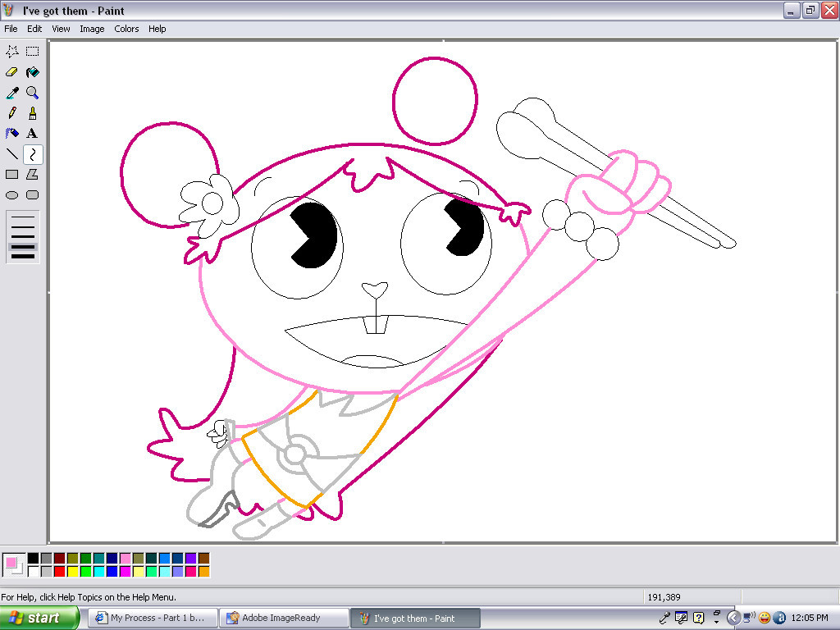The height and width of the screenshot is (630, 840).
Task: Pick the Fill With Color bucket tool
Action: pos(33,72)
